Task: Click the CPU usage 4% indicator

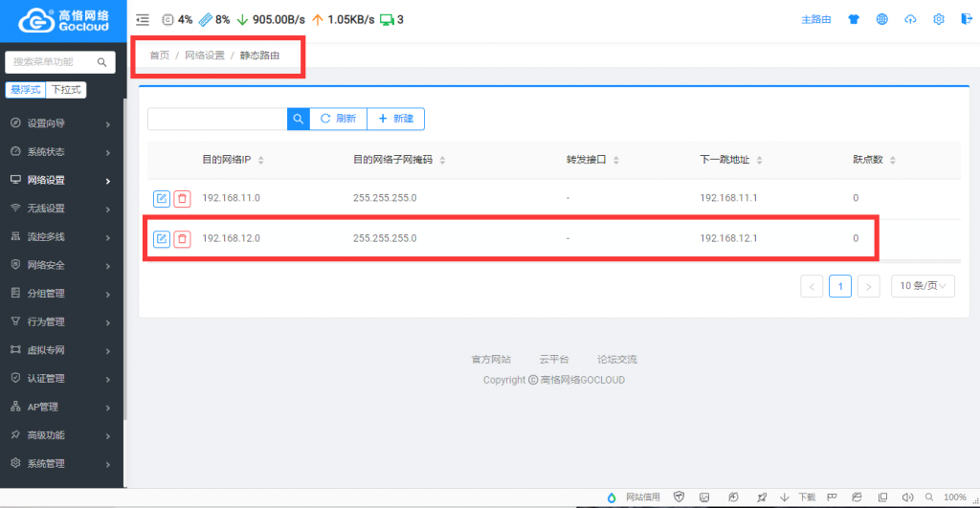Action: (177, 20)
